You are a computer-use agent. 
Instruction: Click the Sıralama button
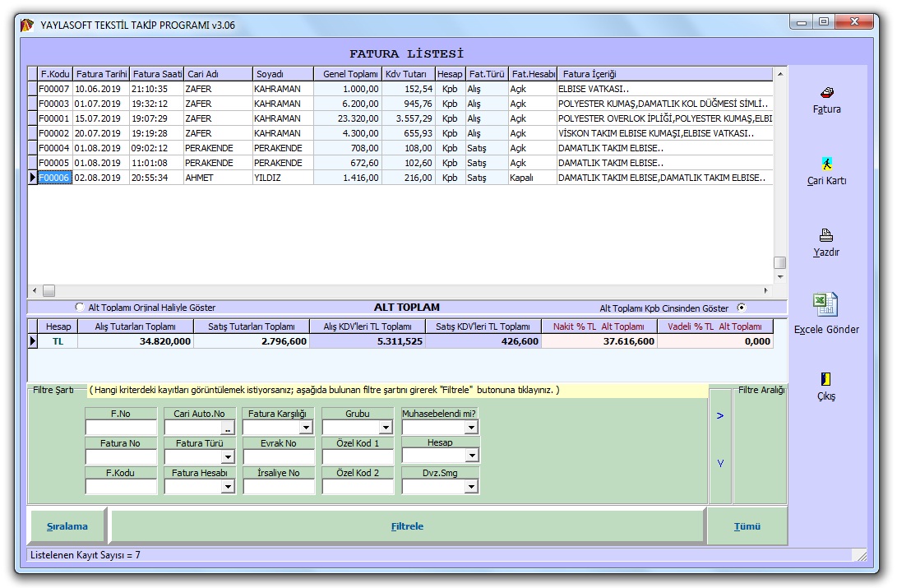67,526
